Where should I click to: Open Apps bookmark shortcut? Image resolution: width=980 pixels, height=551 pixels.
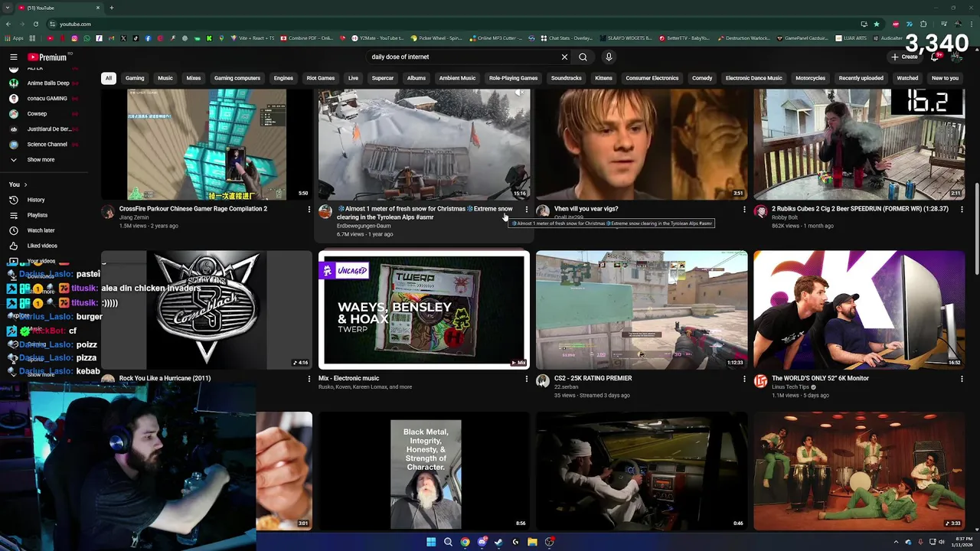(15, 37)
